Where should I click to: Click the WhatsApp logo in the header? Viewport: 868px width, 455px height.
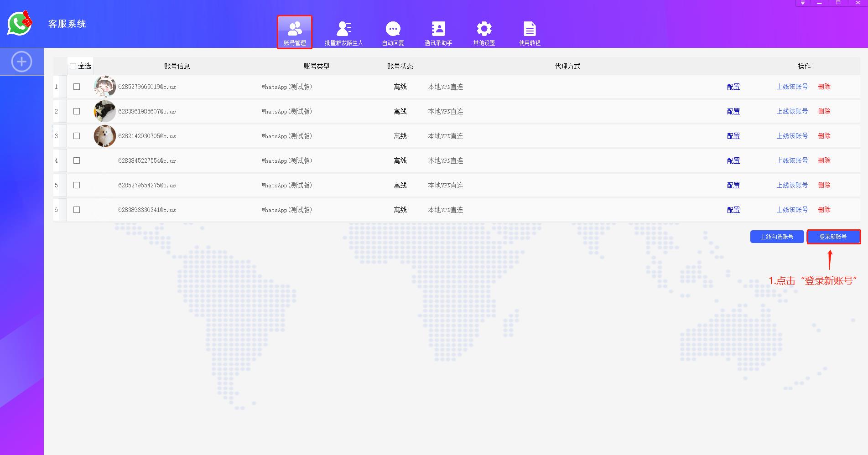pyautogui.click(x=20, y=23)
